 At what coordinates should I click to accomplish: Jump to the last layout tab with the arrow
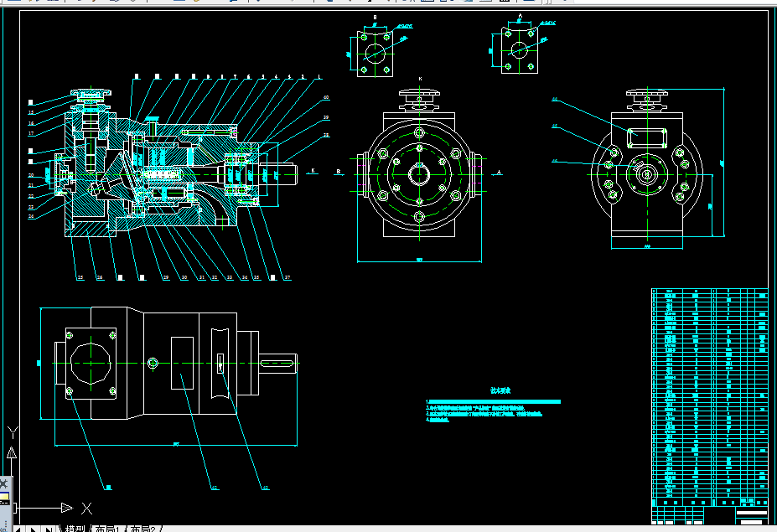tap(49, 529)
